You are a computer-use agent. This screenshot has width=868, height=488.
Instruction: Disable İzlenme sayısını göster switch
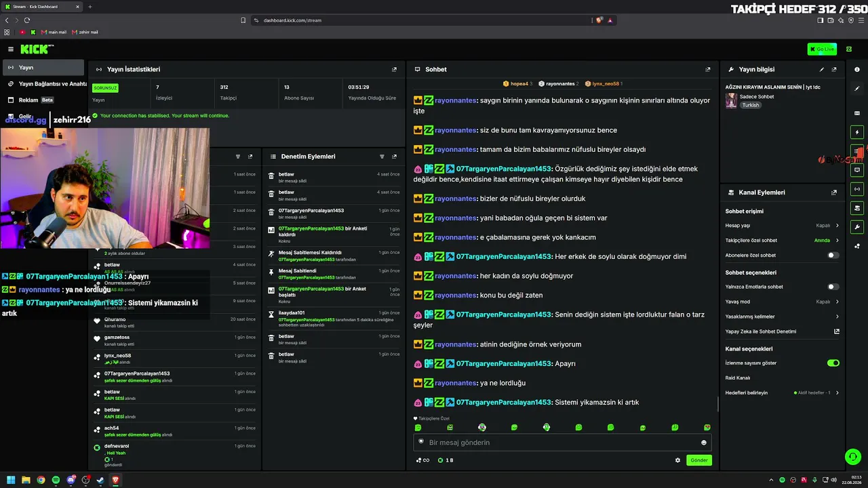coord(833,363)
